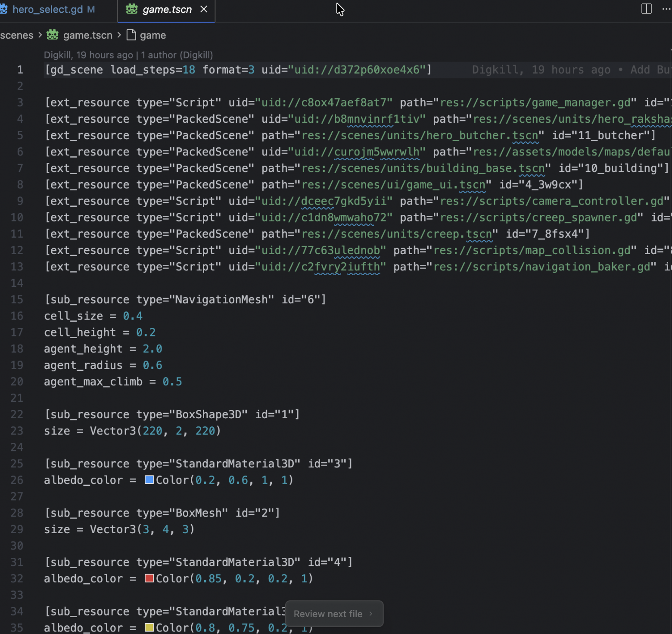Screen dimensions: 672x634
Task: Open the blue albedo color swatch
Action: point(149,480)
